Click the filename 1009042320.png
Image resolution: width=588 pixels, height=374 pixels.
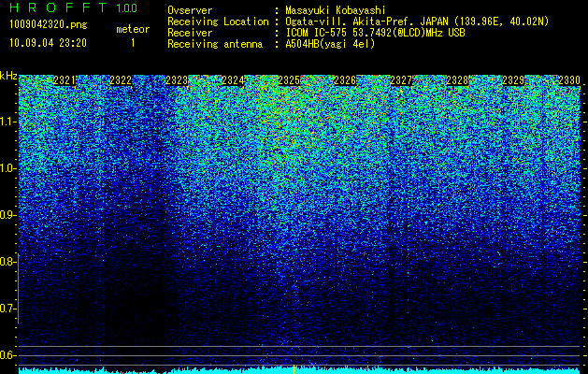click(x=49, y=25)
